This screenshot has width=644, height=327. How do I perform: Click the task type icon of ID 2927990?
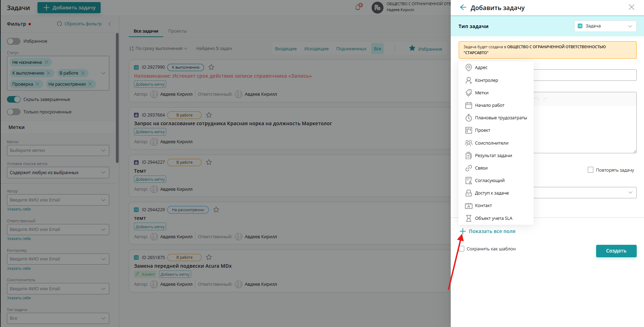point(136,67)
